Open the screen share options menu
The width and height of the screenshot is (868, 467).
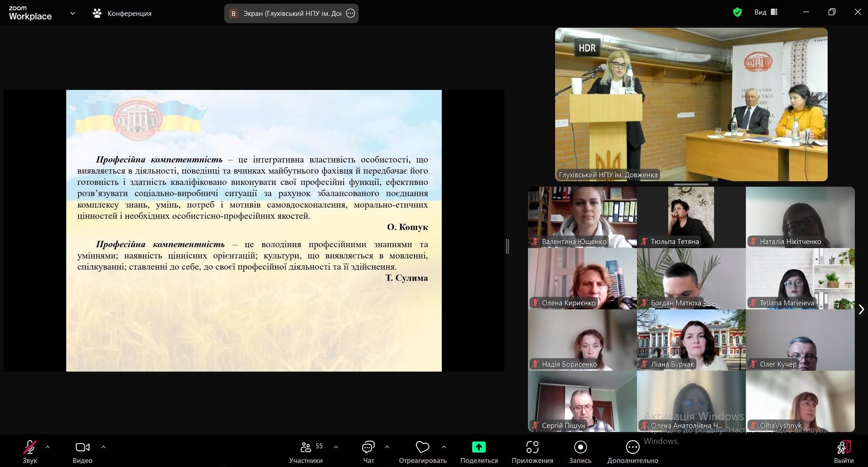[350, 13]
